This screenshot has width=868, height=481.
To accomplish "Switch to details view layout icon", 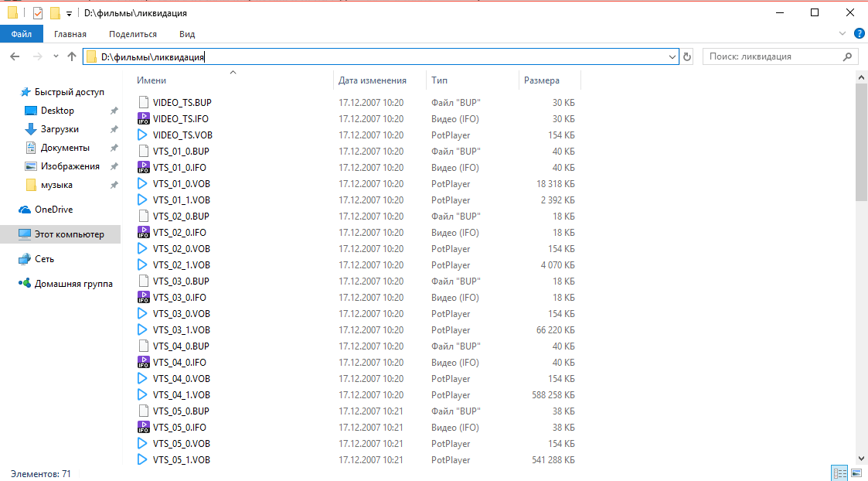I will click(839, 472).
